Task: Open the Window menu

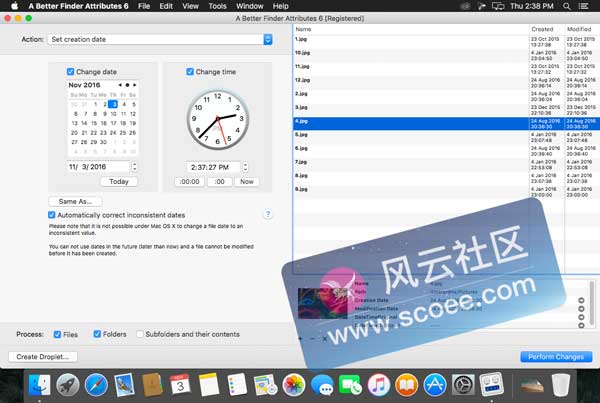Action: click(x=249, y=6)
